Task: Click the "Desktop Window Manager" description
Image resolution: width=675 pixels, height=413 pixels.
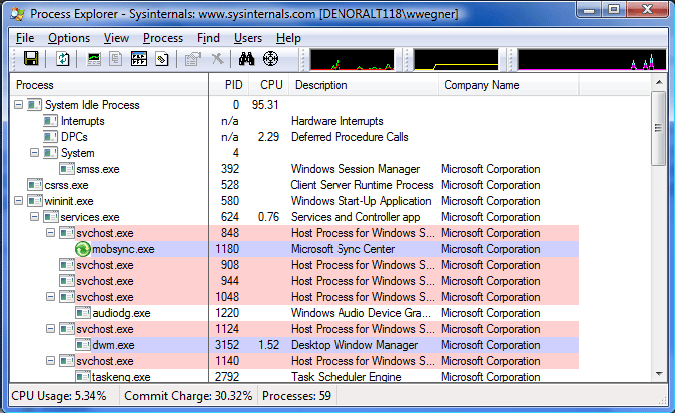Action: coord(354,345)
